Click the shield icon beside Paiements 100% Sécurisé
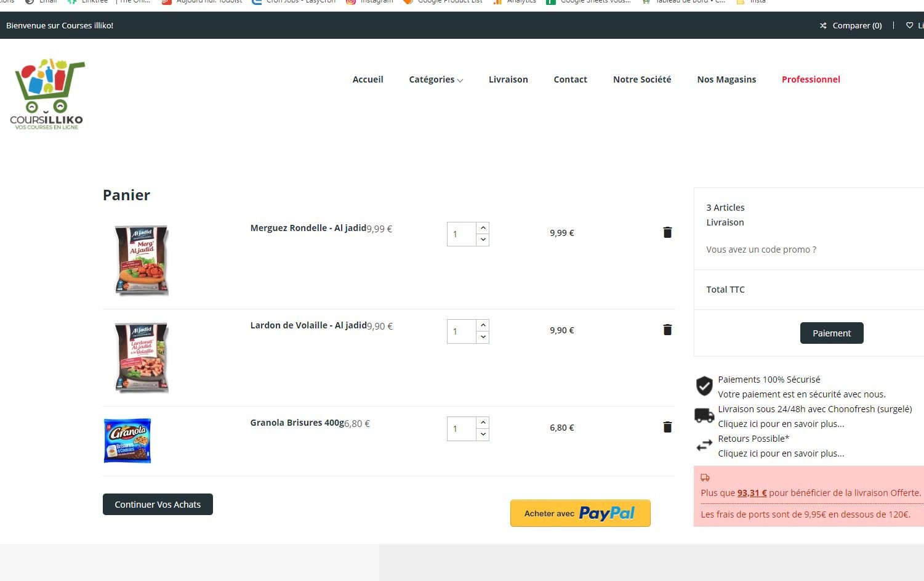Image resolution: width=924 pixels, height=581 pixels. 704,386
